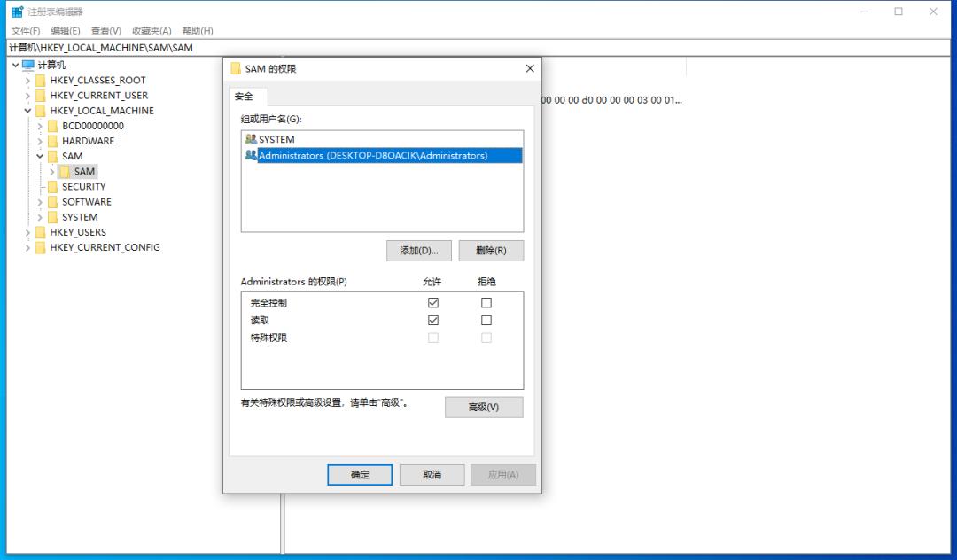Expand the selected inner SAM subkey
Screen dimensions: 957x560
(x=52, y=172)
